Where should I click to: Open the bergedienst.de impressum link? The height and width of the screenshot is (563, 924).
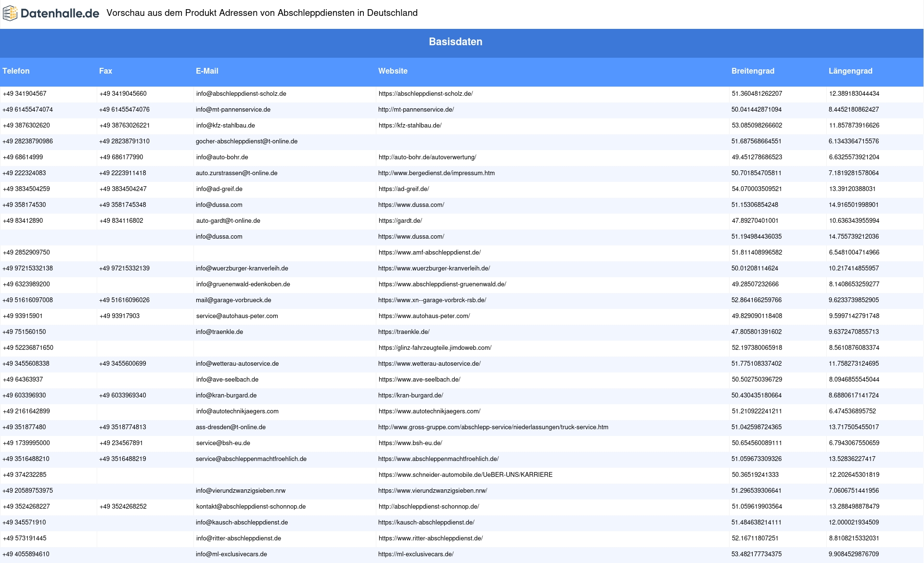[x=436, y=173]
